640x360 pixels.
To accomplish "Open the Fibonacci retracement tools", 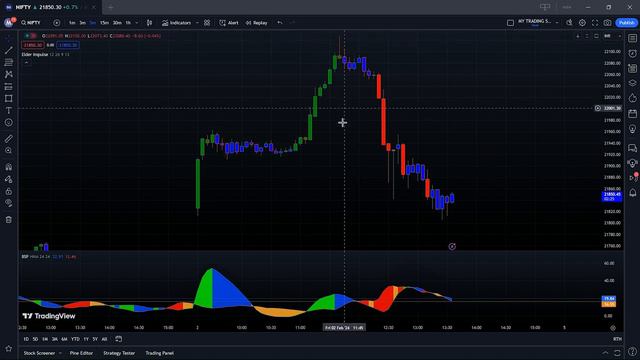I will pyautogui.click(x=9, y=62).
